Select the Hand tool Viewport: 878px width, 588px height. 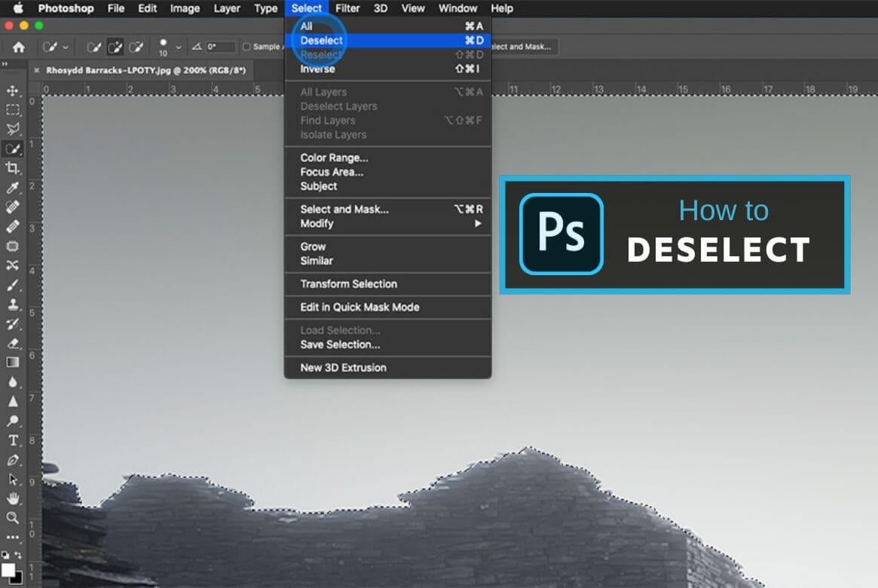click(x=12, y=498)
